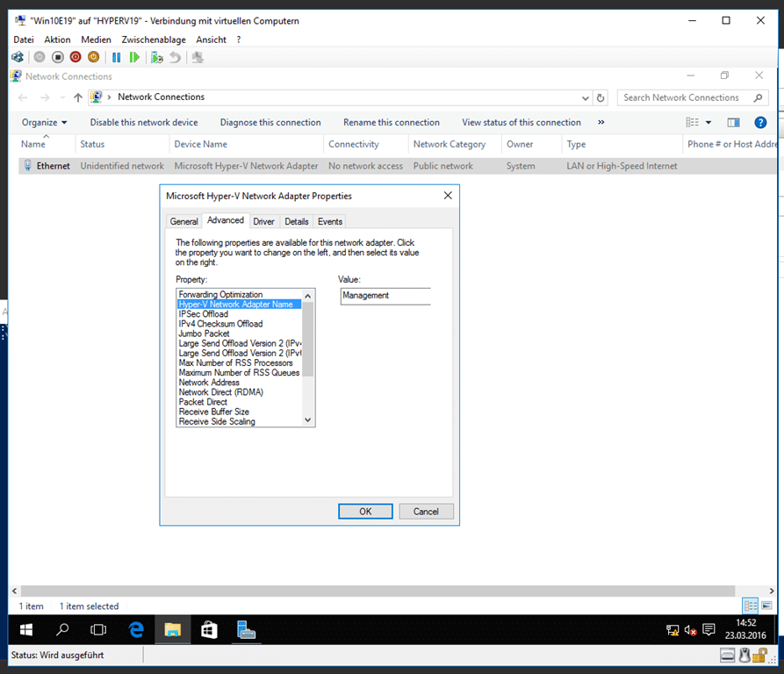Viewport: 784px width, 674px height.
Task: Cancel the adapter properties dialog
Action: tap(426, 511)
